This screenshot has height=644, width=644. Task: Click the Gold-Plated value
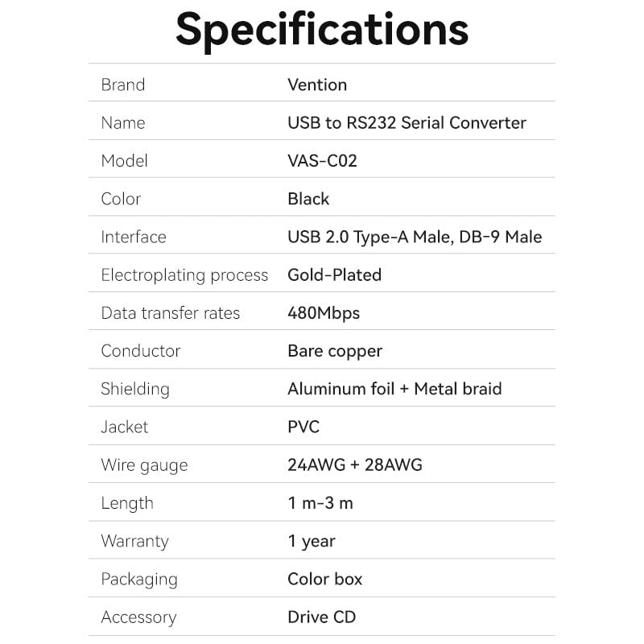(x=334, y=275)
